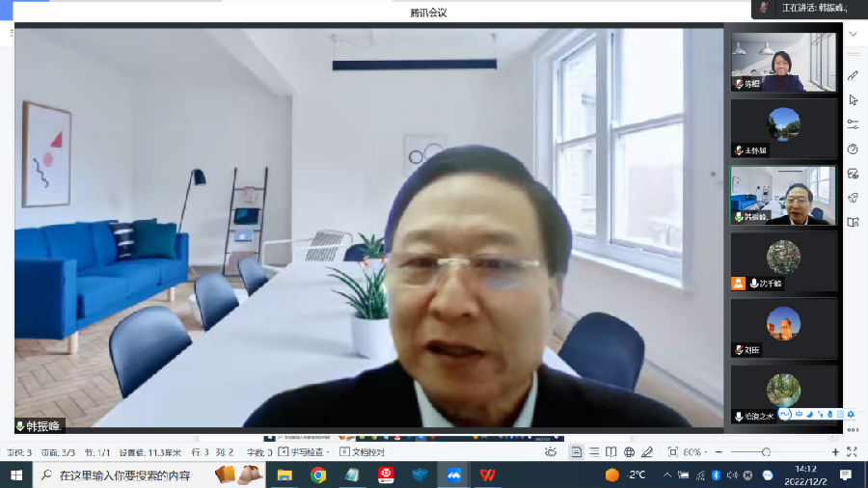Click the input method gear settings icon

coord(851,415)
